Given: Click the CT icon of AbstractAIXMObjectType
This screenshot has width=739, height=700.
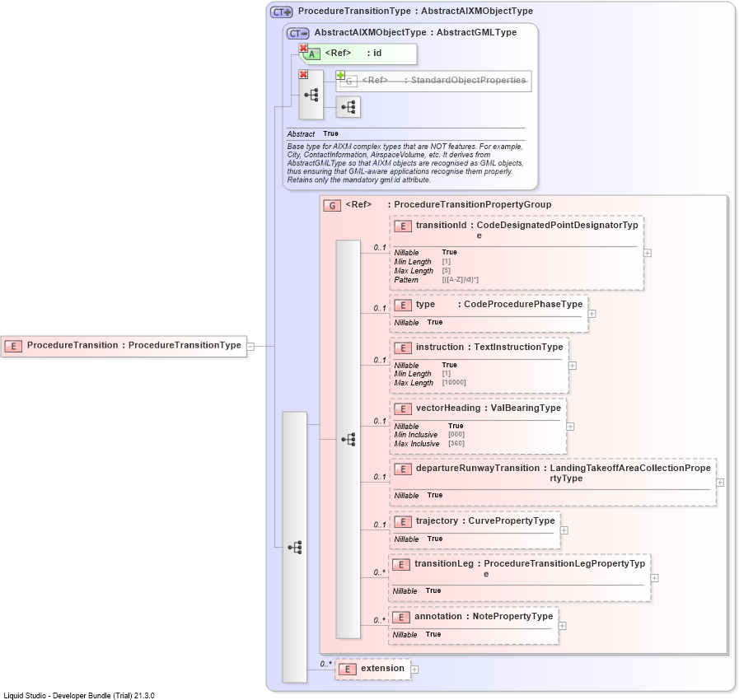Looking at the screenshot, I should [298, 34].
